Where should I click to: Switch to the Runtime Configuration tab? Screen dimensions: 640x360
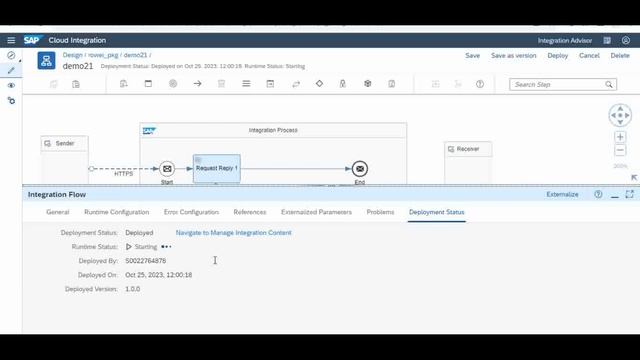pos(117,212)
